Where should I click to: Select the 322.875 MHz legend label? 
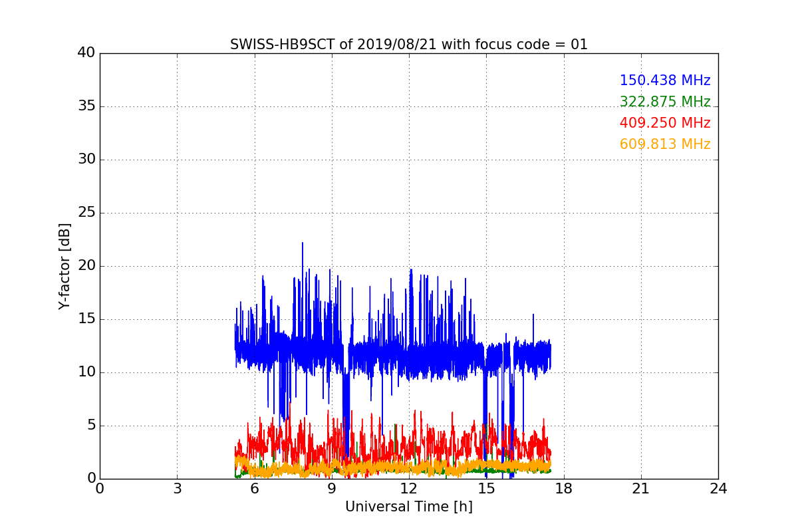(x=665, y=102)
